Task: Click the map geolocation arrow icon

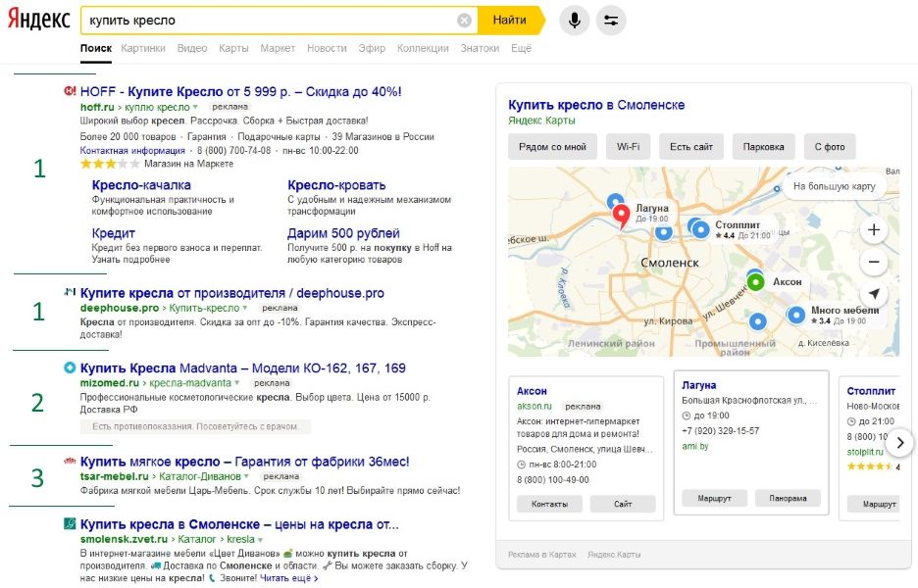Action: pyautogui.click(x=874, y=294)
